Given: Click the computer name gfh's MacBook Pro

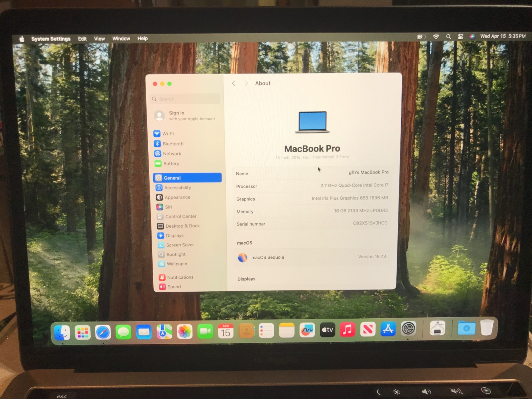Looking at the screenshot, I should coord(368,172).
